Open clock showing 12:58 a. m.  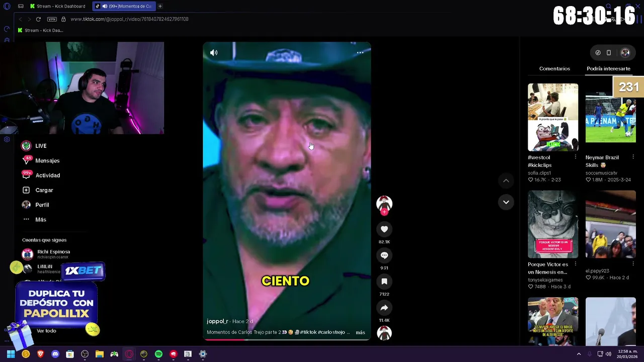coord(627,354)
